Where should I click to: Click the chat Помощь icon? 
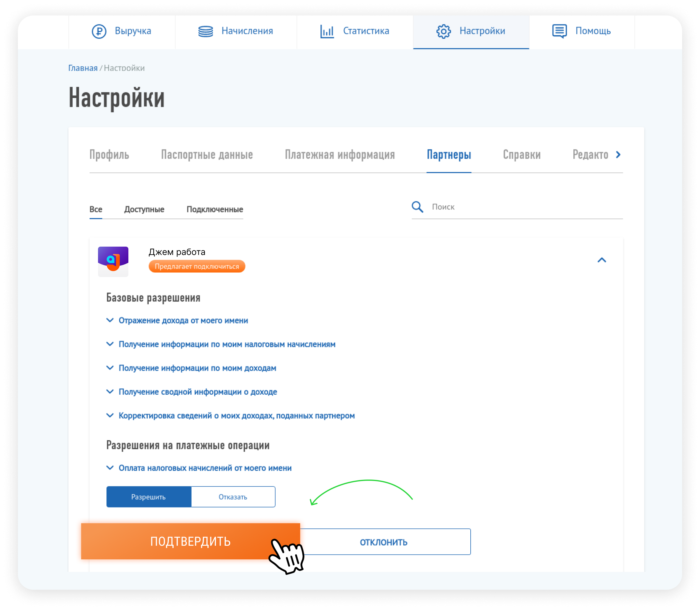559,31
